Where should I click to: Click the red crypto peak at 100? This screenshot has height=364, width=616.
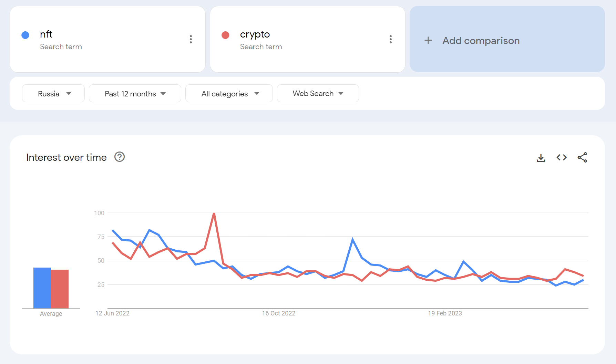[x=214, y=214]
